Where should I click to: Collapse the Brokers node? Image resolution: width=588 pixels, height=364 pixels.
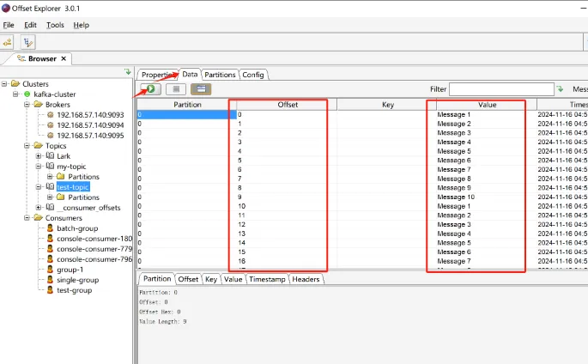[x=27, y=104]
